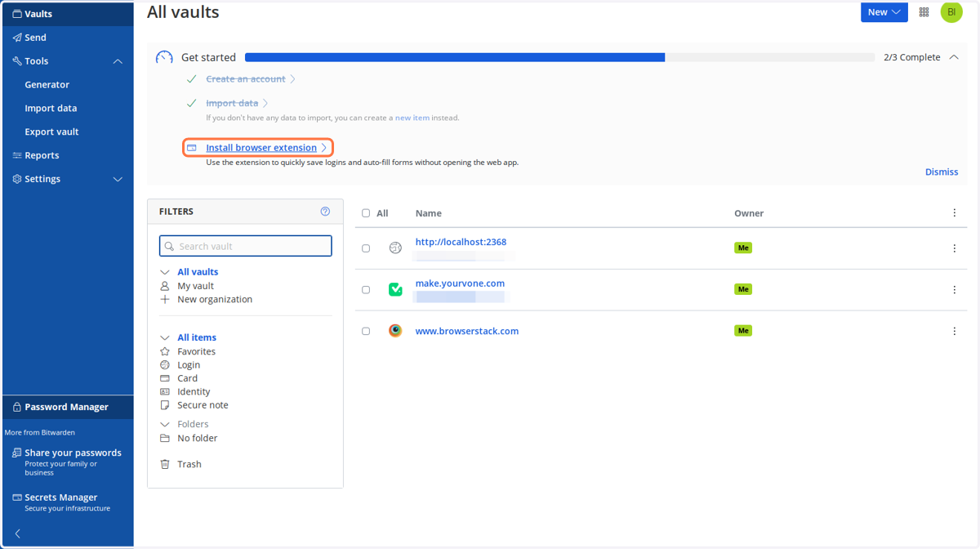Check the localhost:2368 item checkbox

366,248
